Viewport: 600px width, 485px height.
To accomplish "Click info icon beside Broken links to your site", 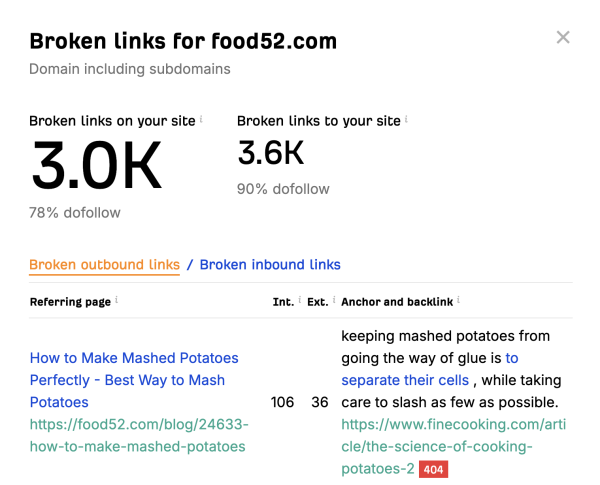I will pyautogui.click(x=407, y=118).
